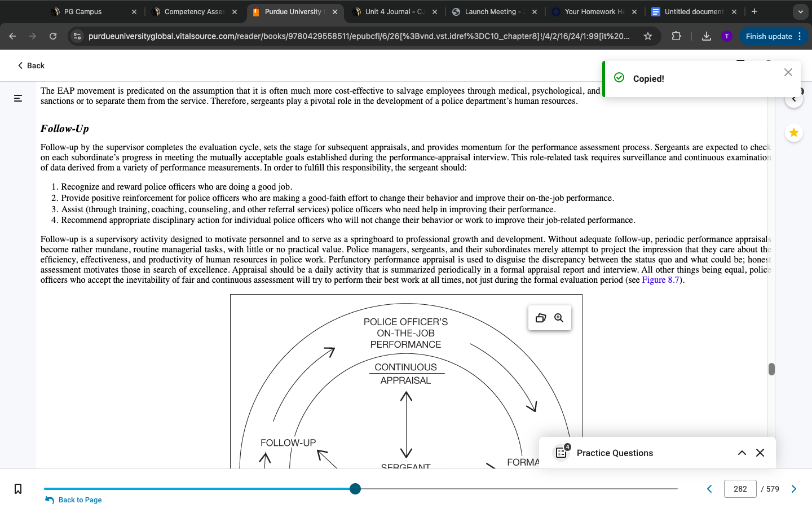The width and height of the screenshot is (812, 508).
Task: Click the FOLLOW-UP label in figure
Action: coord(288,443)
